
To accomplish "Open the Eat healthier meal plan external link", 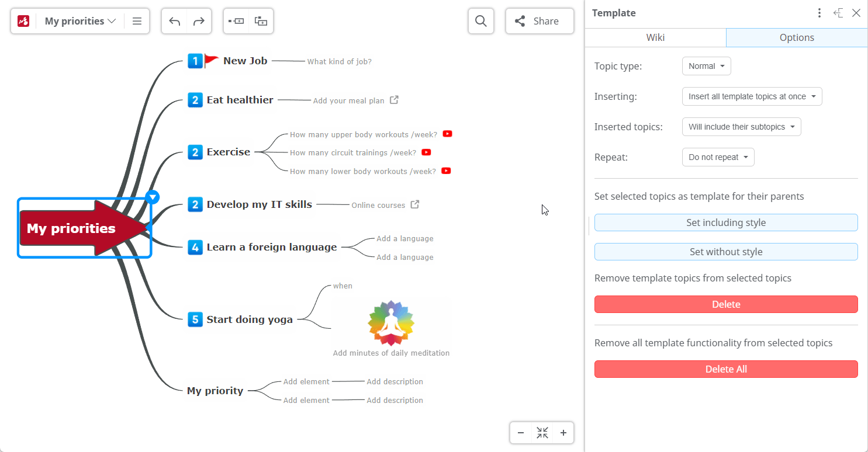I will pos(395,100).
